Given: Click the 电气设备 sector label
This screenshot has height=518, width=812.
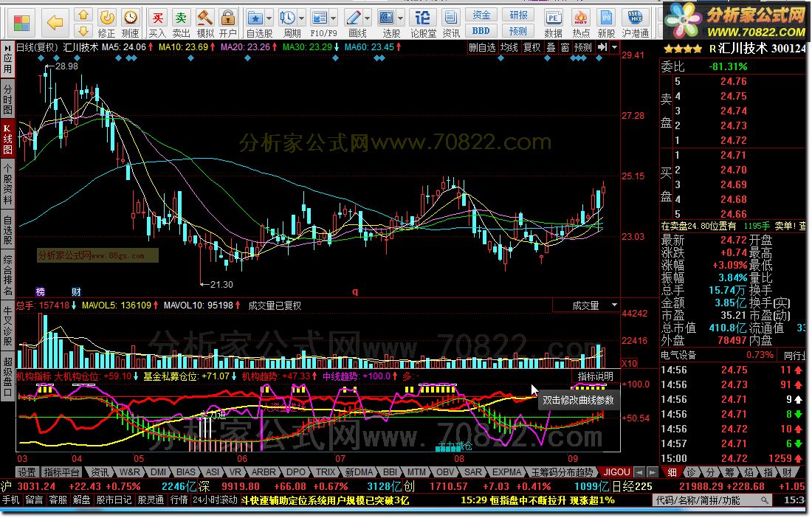Looking at the screenshot, I should coord(679,355).
